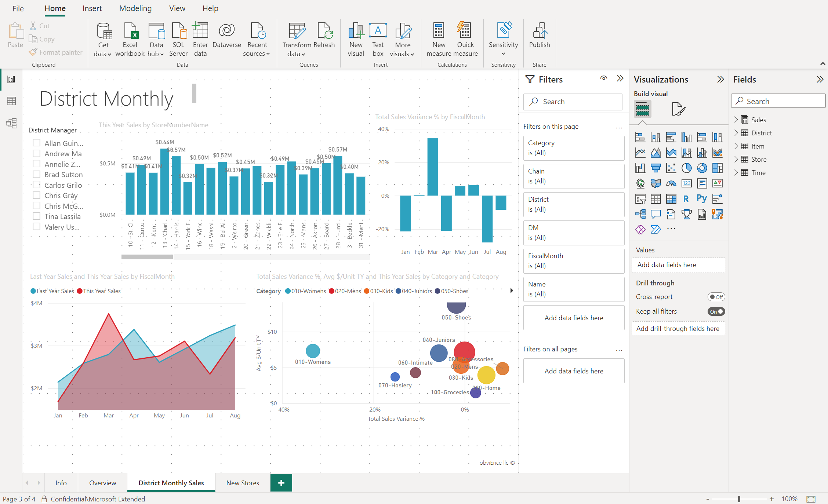Disable Keep all filters toggle

tap(718, 311)
